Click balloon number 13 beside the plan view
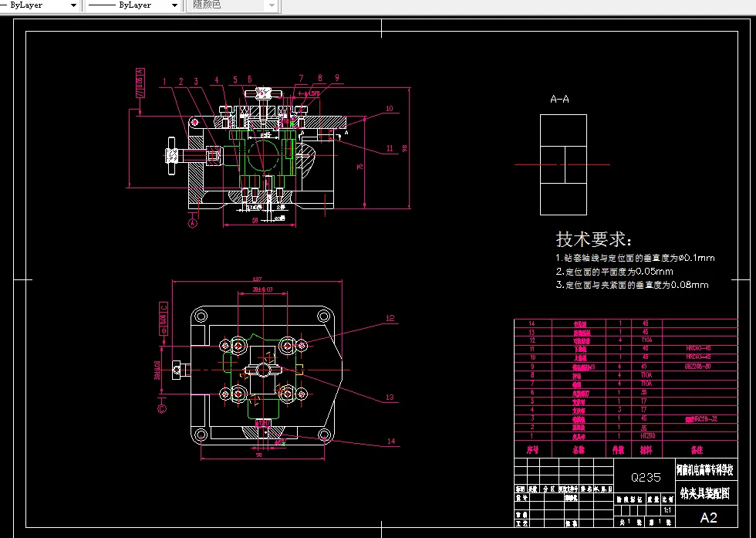 pos(390,398)
